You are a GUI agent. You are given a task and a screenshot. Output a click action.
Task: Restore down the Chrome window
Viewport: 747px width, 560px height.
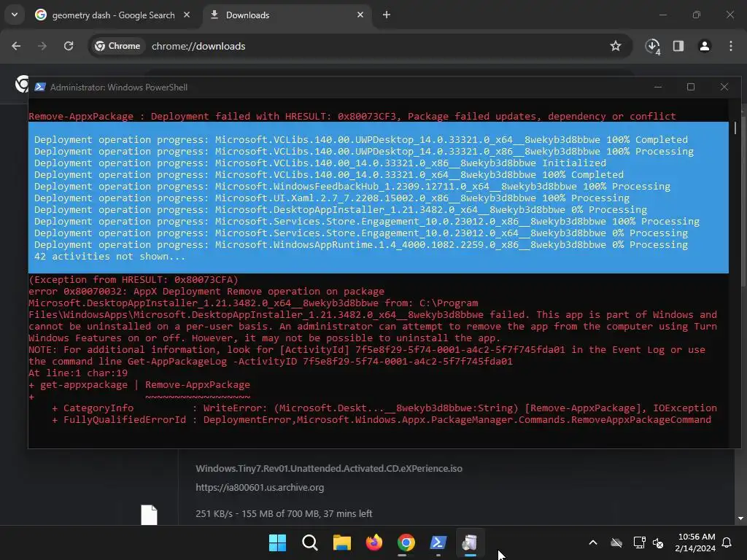[697, 15]
